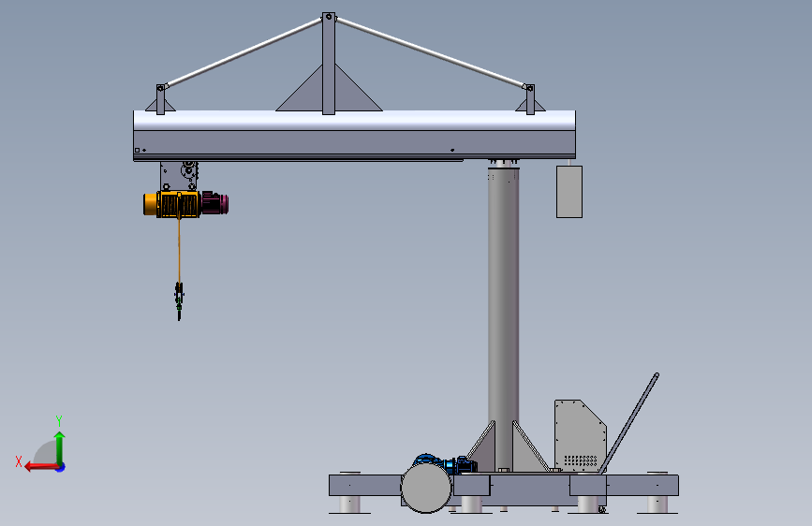Viewport: 812px width, 526px height.
Task: Pick the left gusset plate at the column base
Action: click(x=481, y=446)
